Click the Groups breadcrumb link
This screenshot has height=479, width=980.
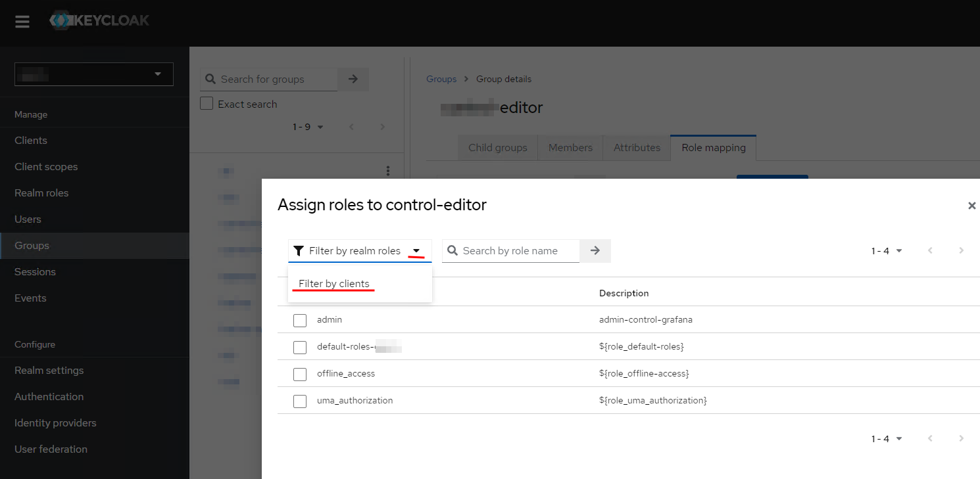click(x=441, y=79)
